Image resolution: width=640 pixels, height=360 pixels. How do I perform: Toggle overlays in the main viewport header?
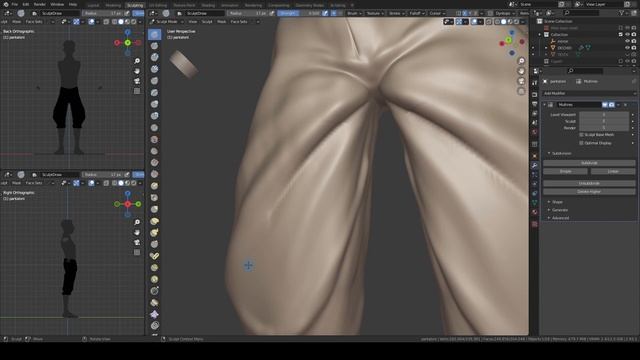[x=474, y=22]
